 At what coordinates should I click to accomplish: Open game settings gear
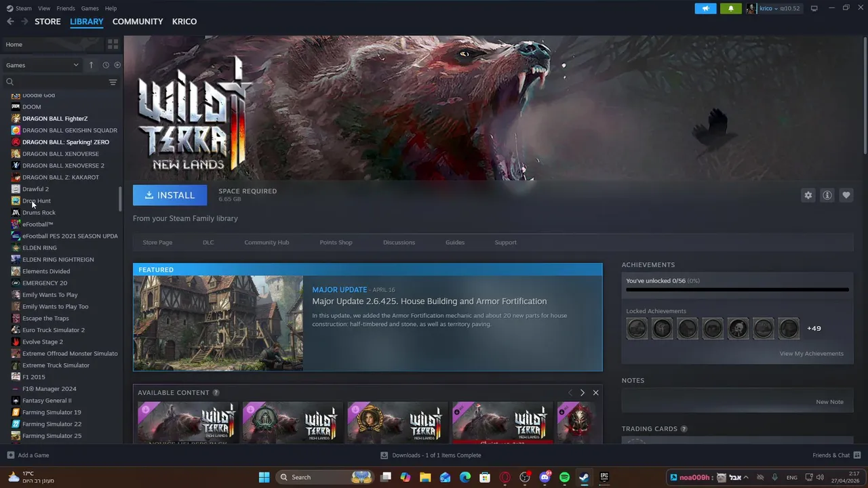pyautogui.click(x=808, y=195)
